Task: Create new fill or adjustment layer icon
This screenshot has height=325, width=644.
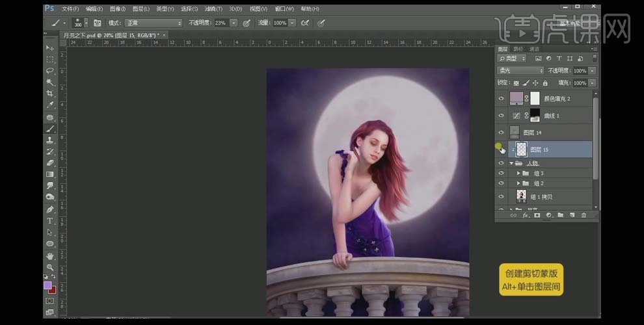Action: click(x=549, y=215)
